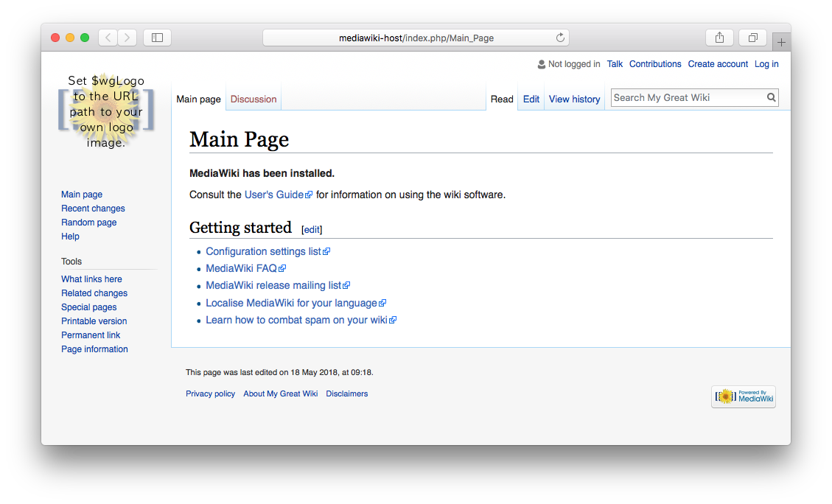Open the View history tab
Screen dimensions: 832x504
point(574,98)
